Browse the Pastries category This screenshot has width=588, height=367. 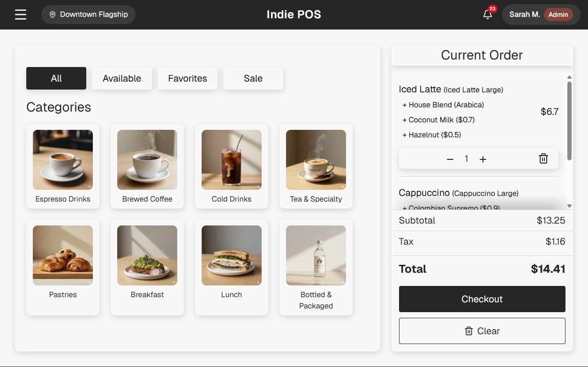pos(63,267)
